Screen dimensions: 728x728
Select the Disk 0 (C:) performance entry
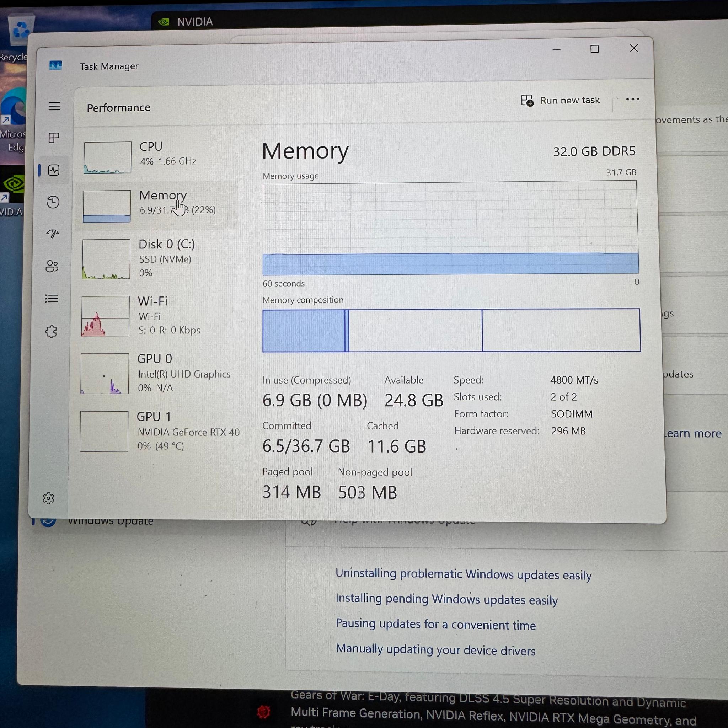(157, 259)
